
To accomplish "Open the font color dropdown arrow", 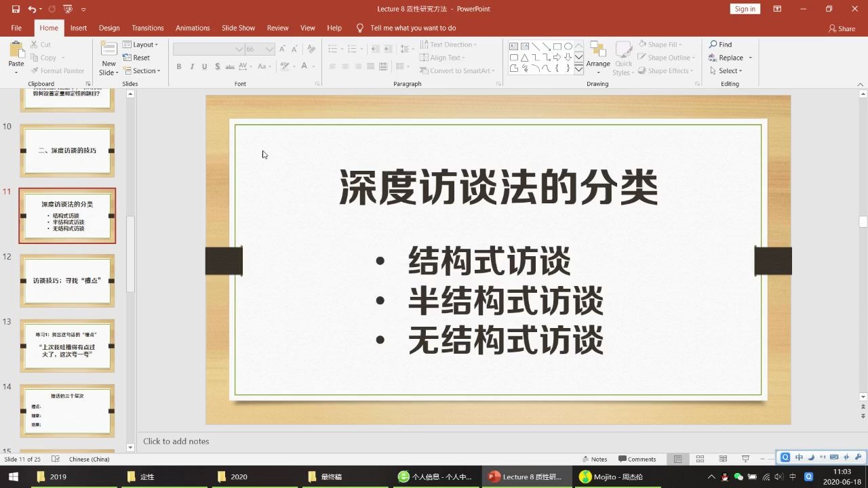I will click(x=314, y=66).
